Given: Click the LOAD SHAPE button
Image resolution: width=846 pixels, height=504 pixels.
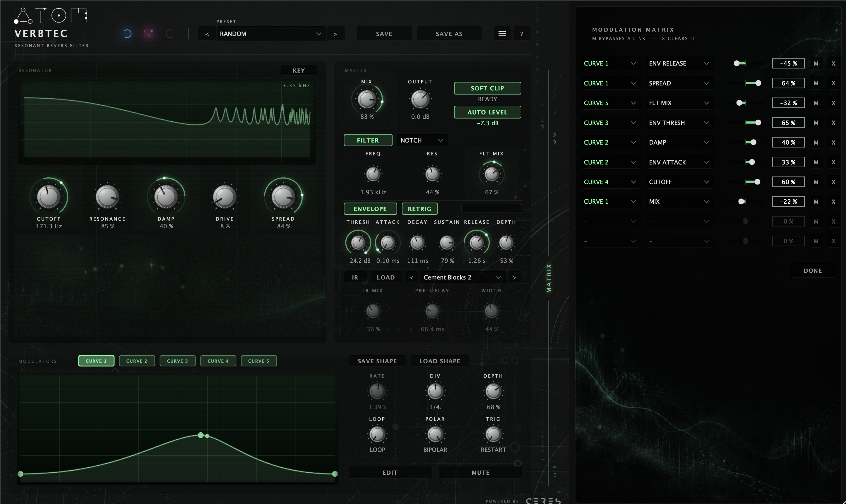Looking at the screenshot, I should click(x=440, y=361).
